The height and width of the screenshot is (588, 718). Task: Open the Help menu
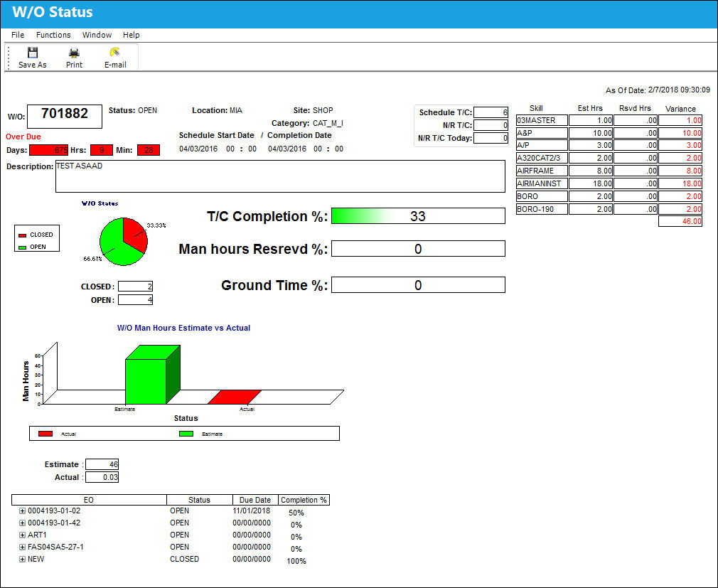(132, 35)
